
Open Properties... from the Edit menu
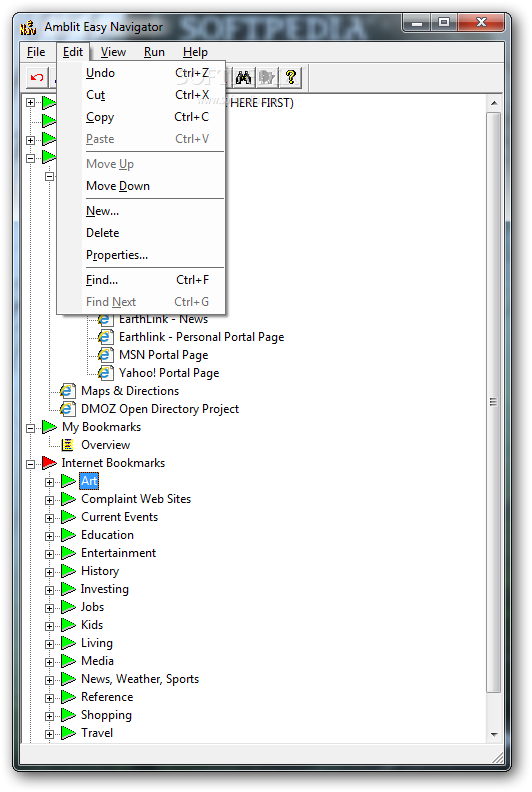141,255
